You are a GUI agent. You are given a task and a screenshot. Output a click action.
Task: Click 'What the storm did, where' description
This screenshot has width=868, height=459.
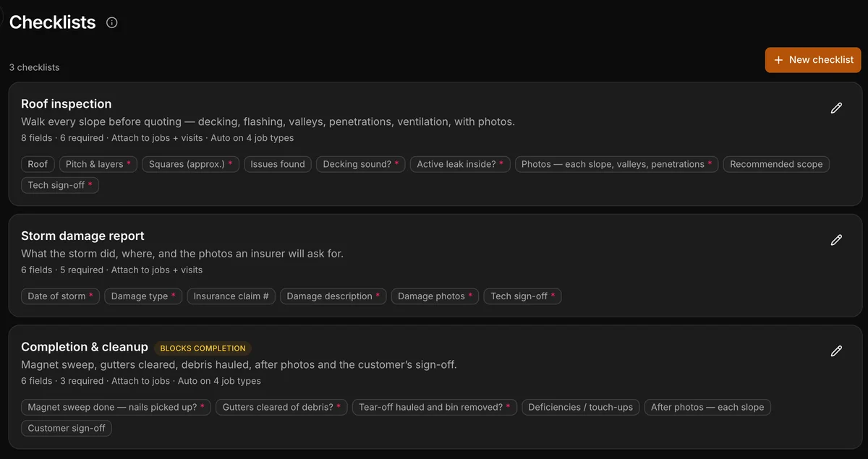[x=182, y=254]
